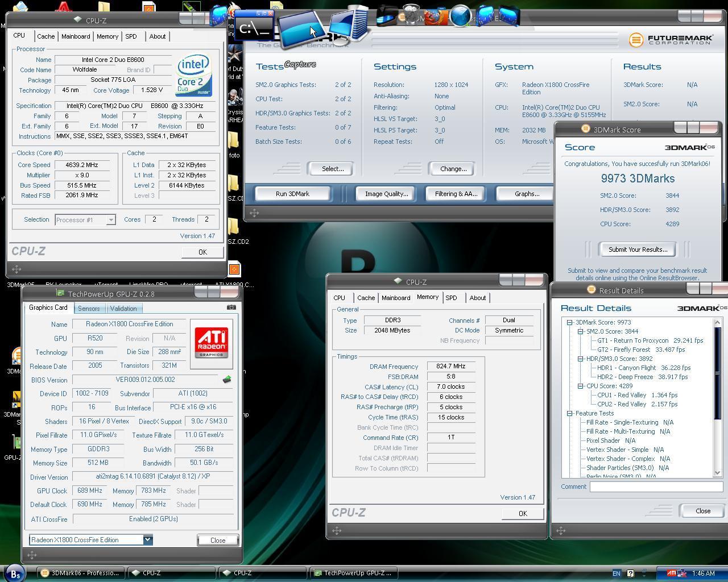This screenshot has height=582, width=728.
Task: Click the Result Details window title icon
Action: point(591,290)
